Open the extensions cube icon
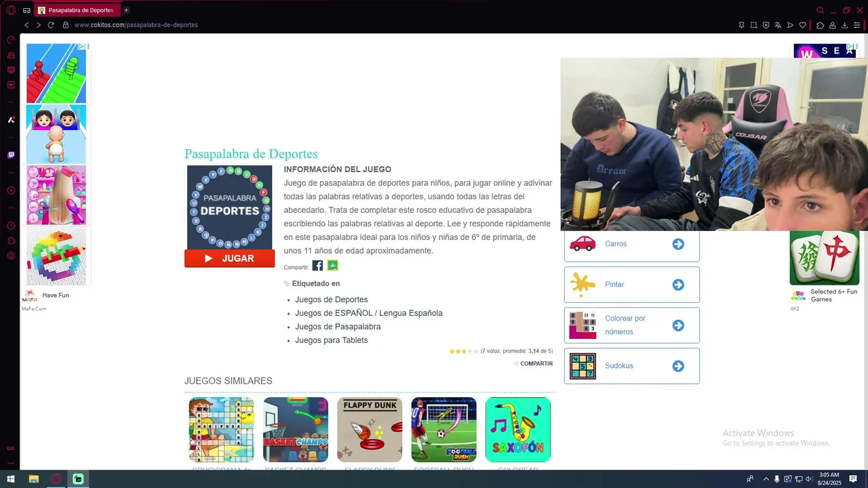The image size is (868, 488). pyautogui.click(x=820, y=25)
